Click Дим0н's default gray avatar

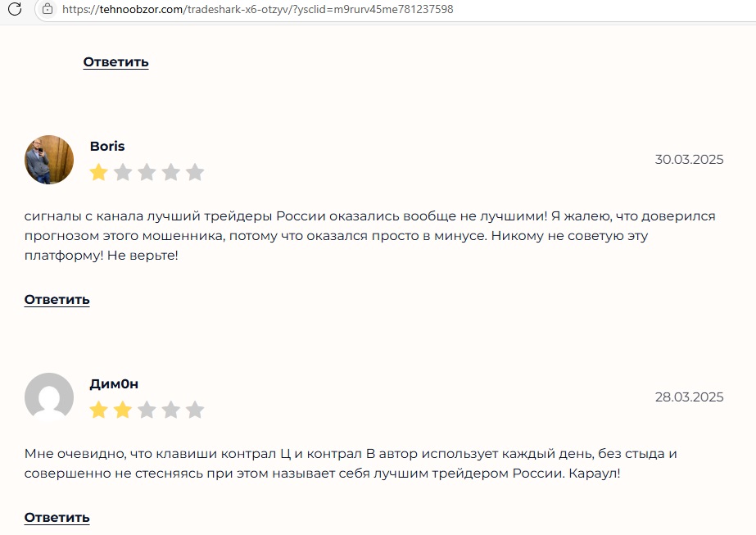click(49, 397)
